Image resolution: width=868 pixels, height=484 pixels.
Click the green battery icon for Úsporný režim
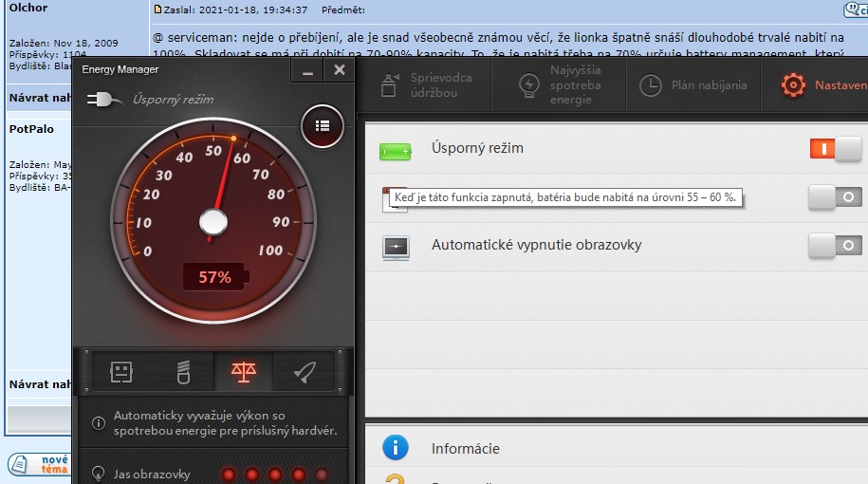coord(395,150)
